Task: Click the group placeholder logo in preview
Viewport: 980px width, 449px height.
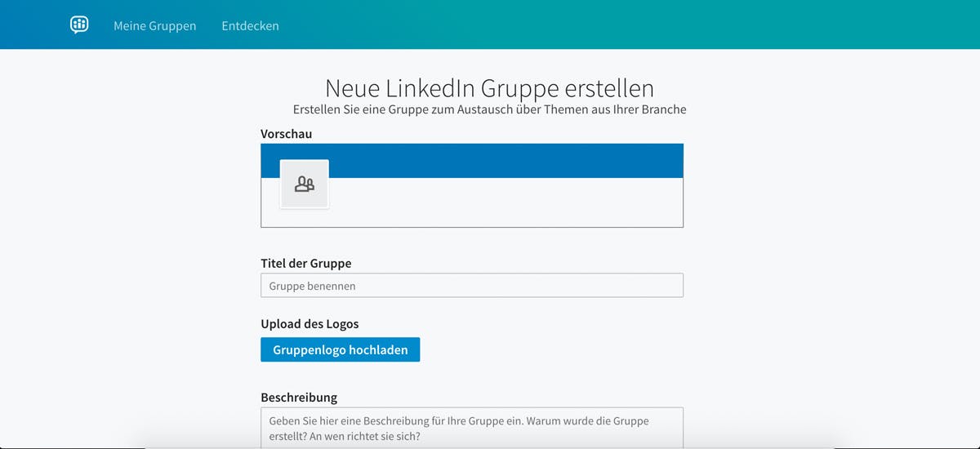Action: (x=305, y=184)
